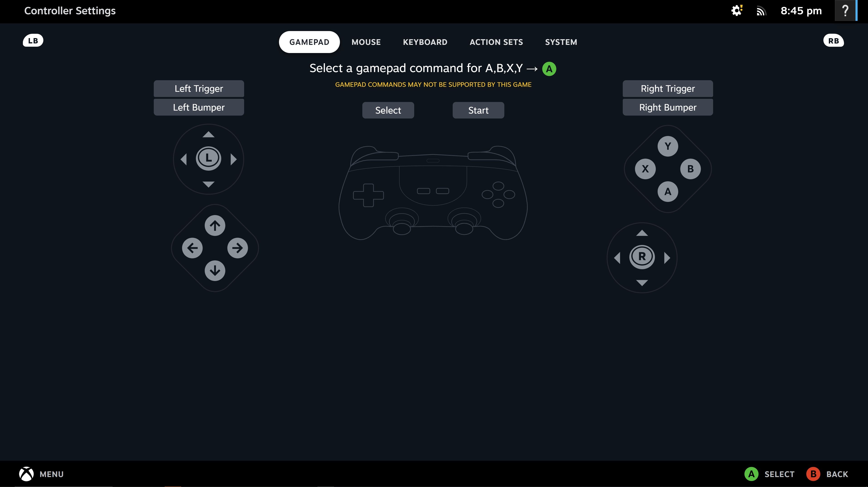The width and height of the screenshot is (868, 487).
Task: Select the Left Stick L icon
Action: (x=208, y=157)
